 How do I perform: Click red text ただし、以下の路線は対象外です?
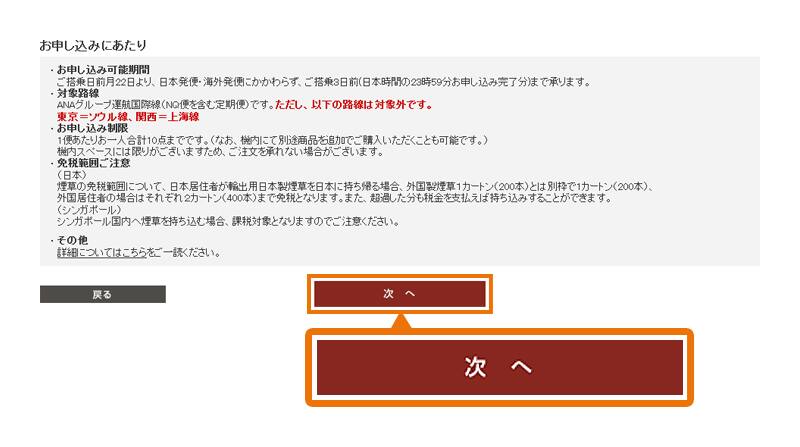click(354, 105)
